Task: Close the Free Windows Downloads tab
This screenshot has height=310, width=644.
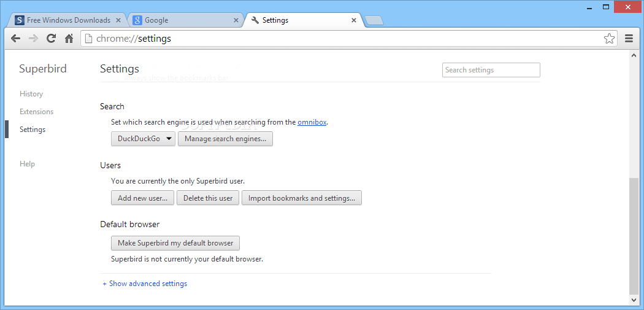Action: [x=118, y=20]
